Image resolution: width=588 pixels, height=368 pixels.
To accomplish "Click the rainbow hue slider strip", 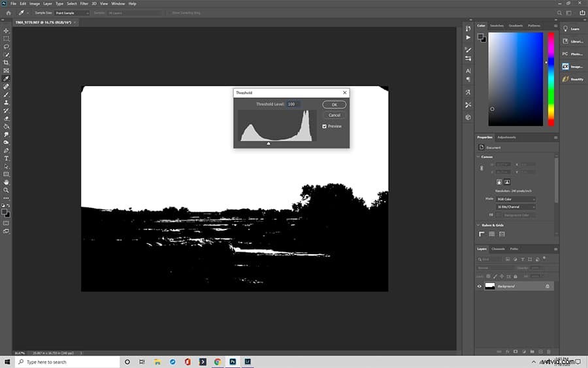I will point(551,79).
